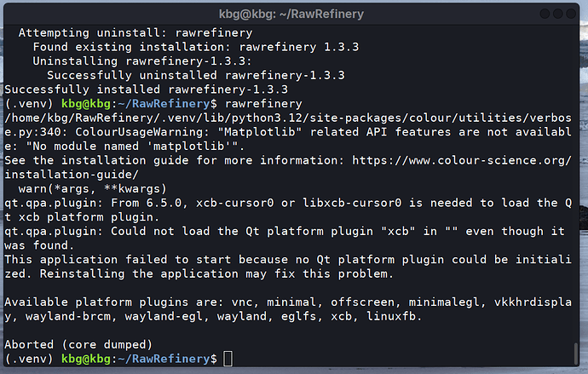588x374 pixels.
Task: Click the "Available platform plugins are" text
Action: click(111, 302)
